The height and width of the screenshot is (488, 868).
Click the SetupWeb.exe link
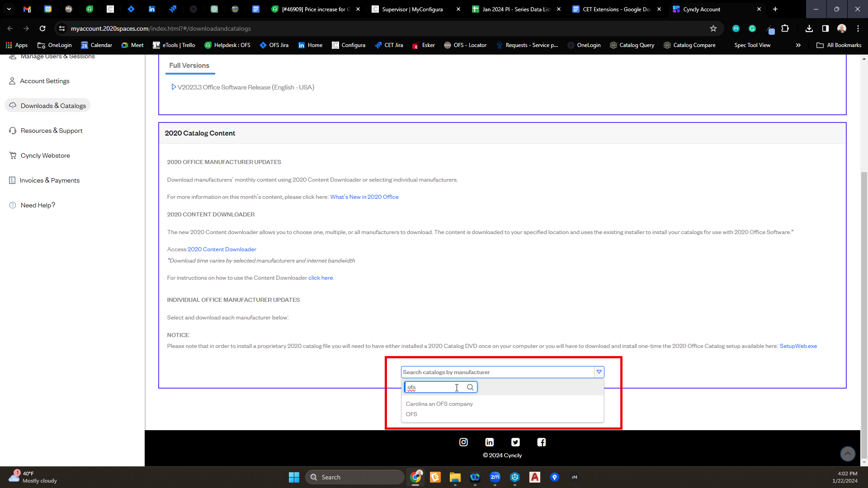798,346
